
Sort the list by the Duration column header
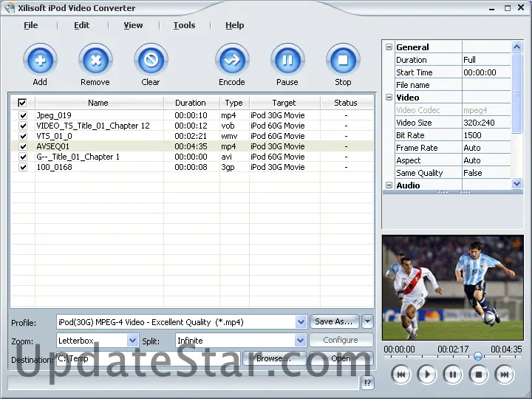pos(191,103)
